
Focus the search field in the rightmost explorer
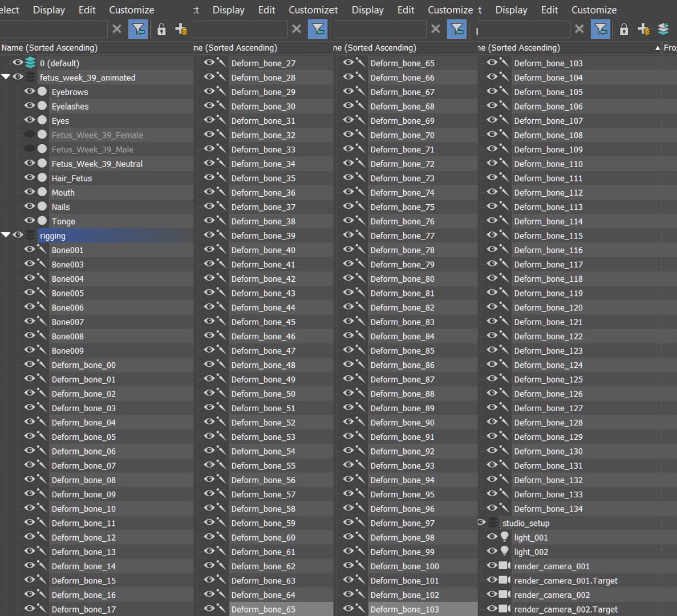(522, 29)
